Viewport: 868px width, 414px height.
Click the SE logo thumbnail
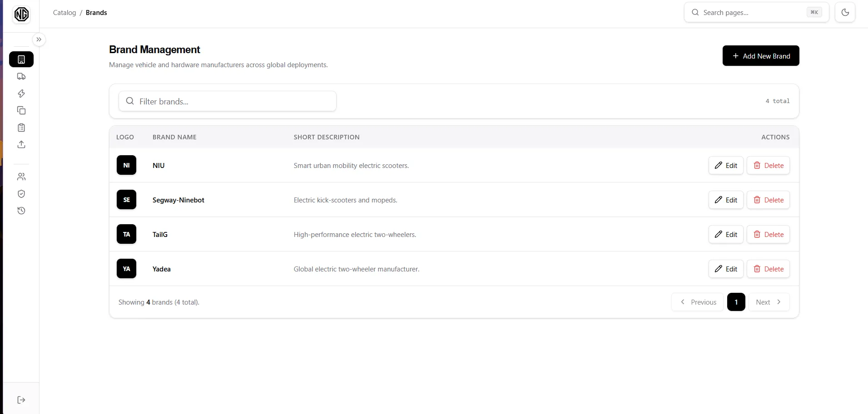(x=126, y=200)
